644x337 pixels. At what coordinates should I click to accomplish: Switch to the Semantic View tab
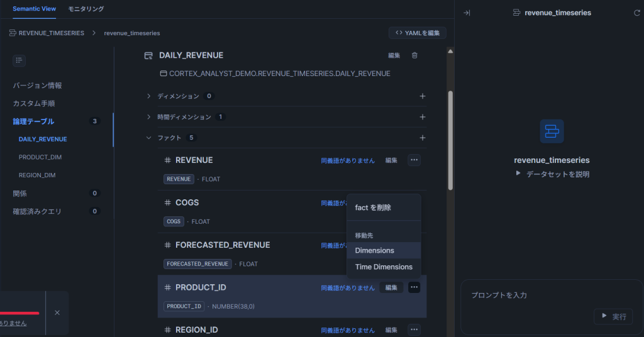tap(34, 9)
